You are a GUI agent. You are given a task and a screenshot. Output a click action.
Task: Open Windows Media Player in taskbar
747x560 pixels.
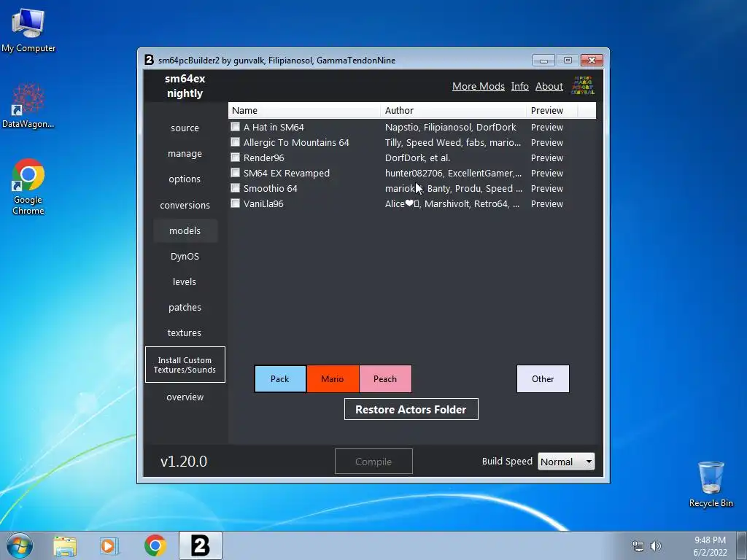click(109, 545)
